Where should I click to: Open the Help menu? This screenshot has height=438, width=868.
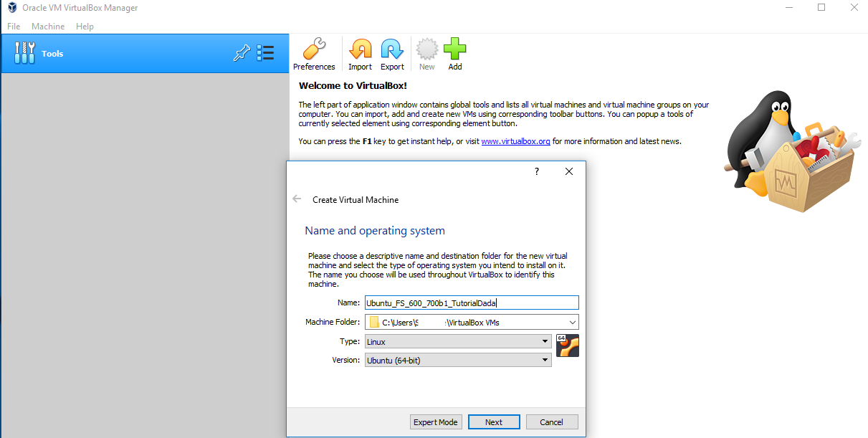(x=85, y=27)
